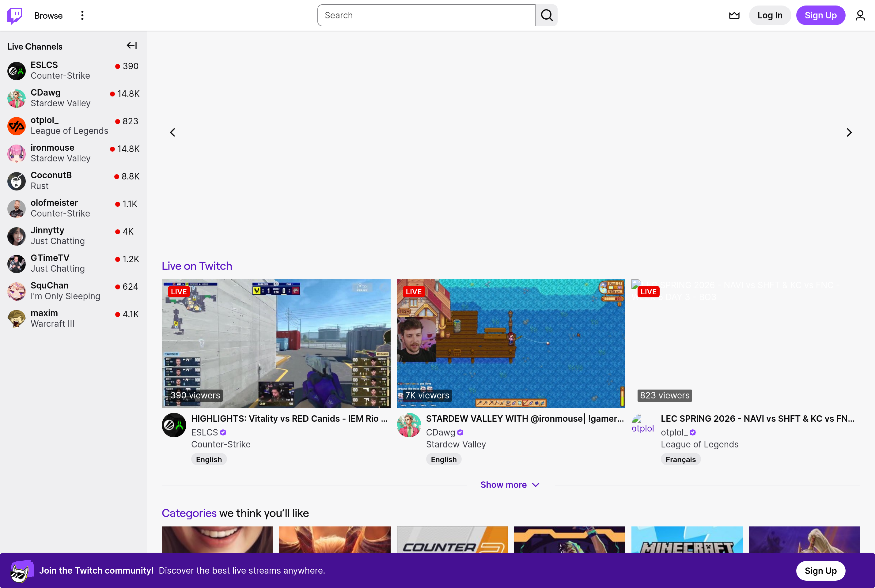
Task: Open the CoconutB Rust channel avatar
Action: (16, 181)
